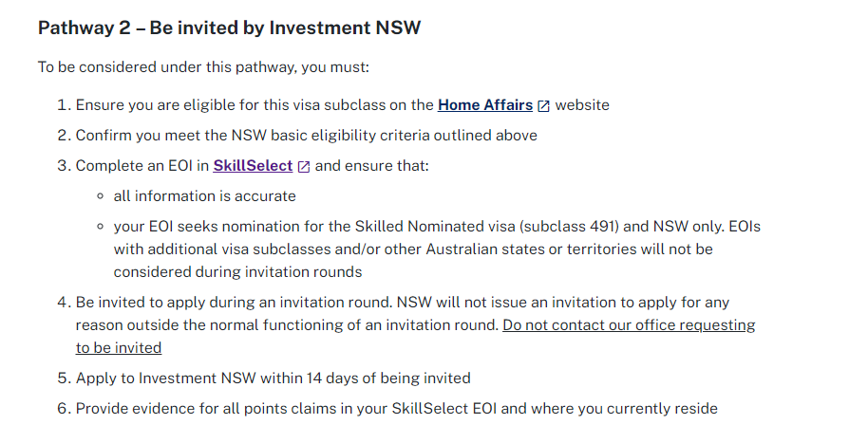The width and height of the screenshot is (868, 443).
Task: Click "considered during invitation rounds" text line
Action: (x=237, y=272)
